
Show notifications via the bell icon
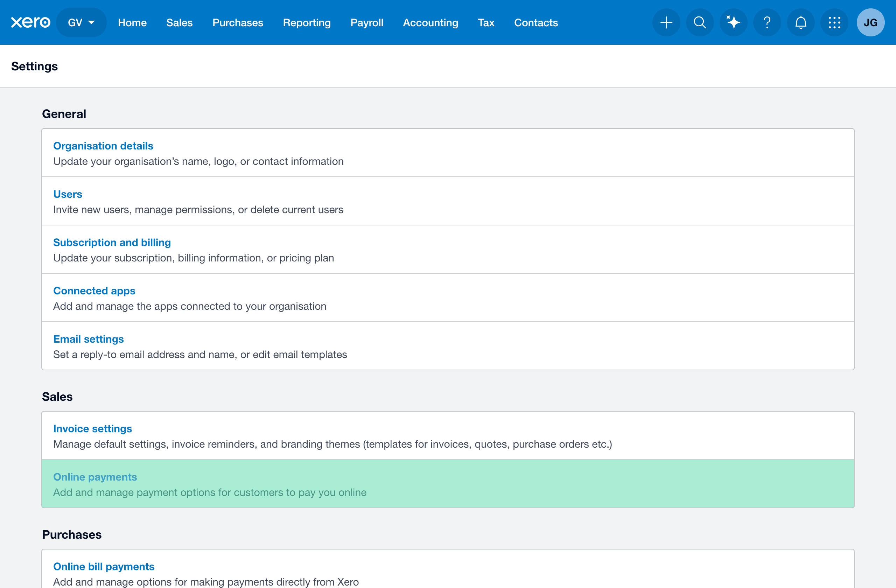click(x=800, y=23)
